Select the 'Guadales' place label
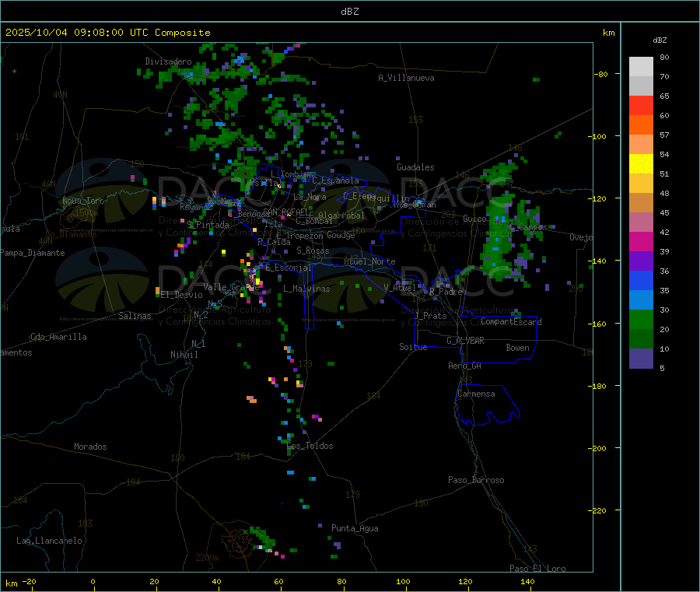700x592 pixels. point(415,167)
